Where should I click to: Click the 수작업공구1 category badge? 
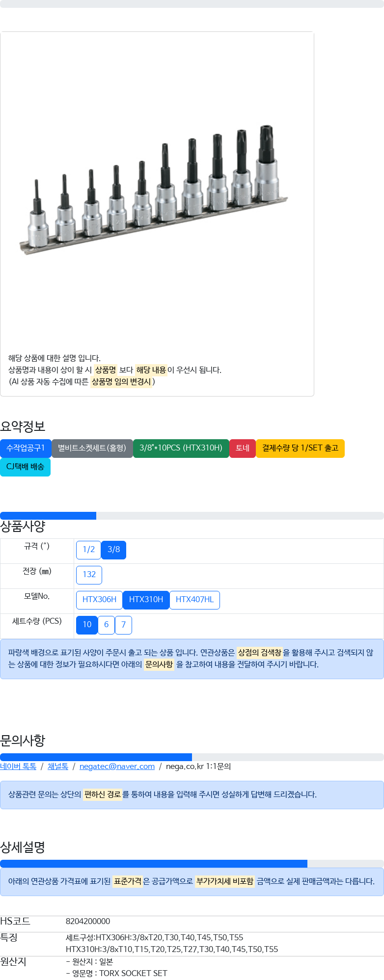tap(26, 448)
